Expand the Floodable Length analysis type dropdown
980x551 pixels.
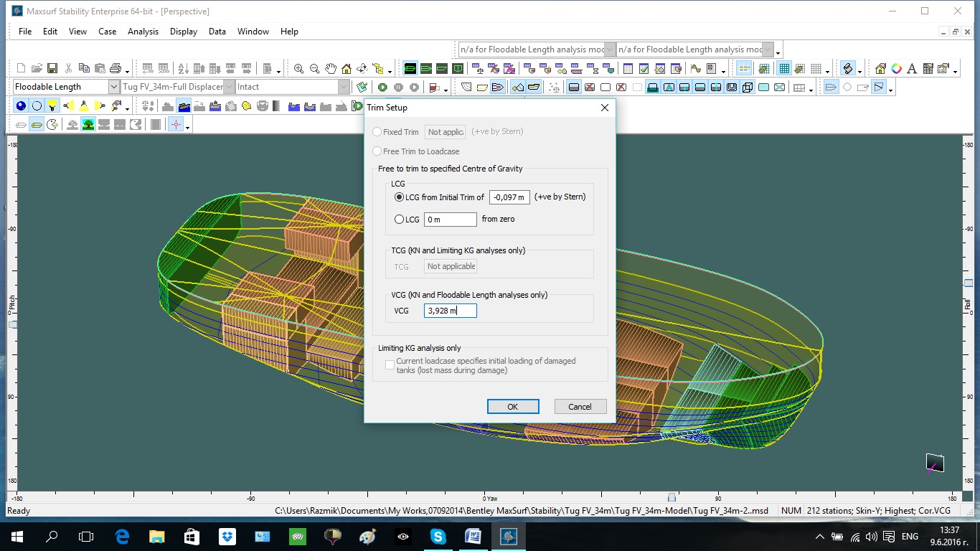pos(113,87)
